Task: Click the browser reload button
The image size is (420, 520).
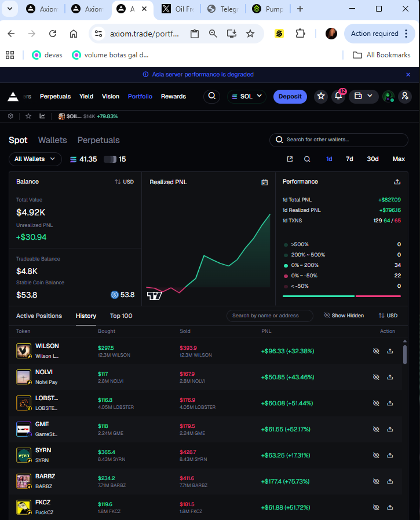Action: click(x=53, y=34)
